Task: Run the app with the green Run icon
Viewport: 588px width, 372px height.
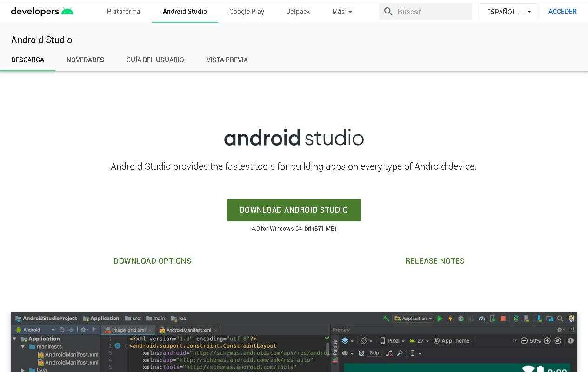Action: point(440,318)
